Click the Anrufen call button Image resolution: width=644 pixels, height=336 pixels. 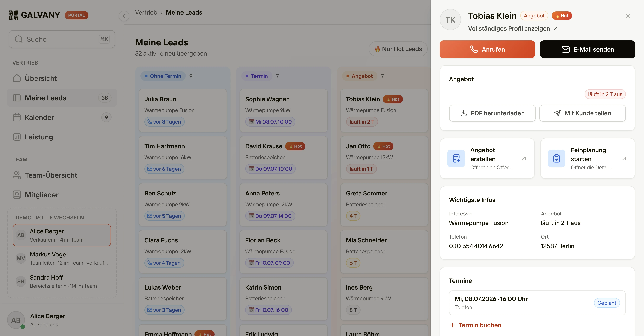tap(487, 49)
